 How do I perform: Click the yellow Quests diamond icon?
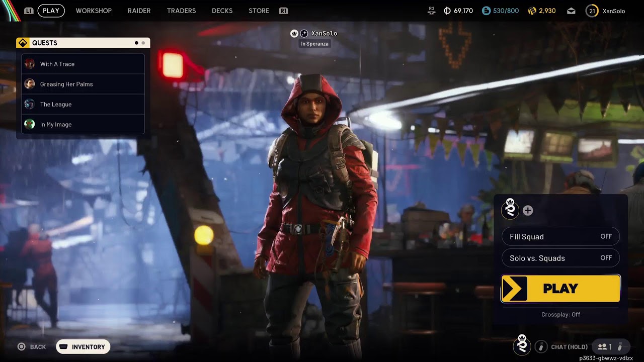[x=23, y=43]
